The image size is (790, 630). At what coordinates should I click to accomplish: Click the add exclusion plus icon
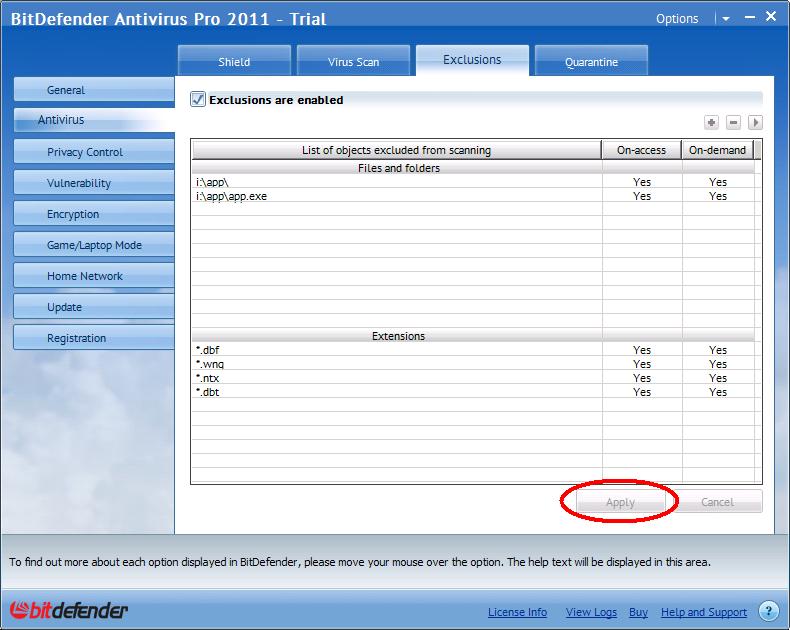pyautogui.click(x=711, y=123)
